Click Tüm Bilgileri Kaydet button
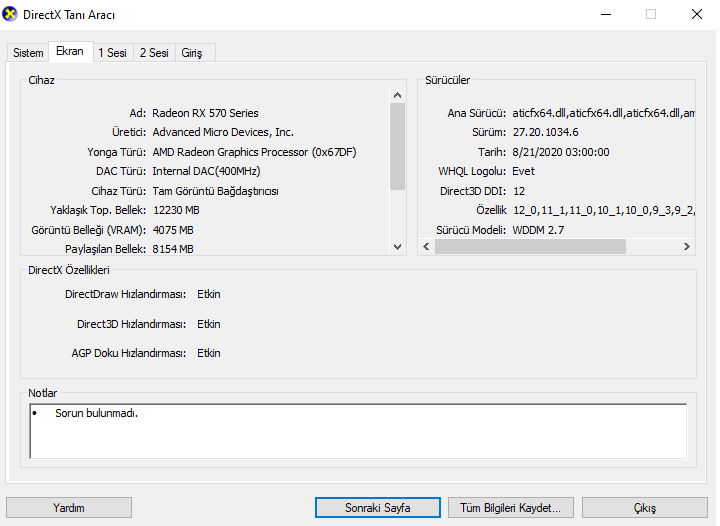This screenshot has width=720, height=526. click(511, 508)
